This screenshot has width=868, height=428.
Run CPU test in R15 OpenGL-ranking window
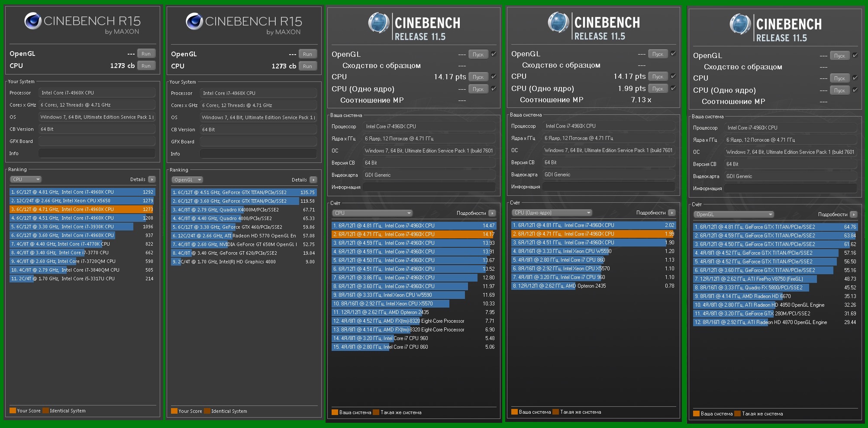click(x=308, y=66)
